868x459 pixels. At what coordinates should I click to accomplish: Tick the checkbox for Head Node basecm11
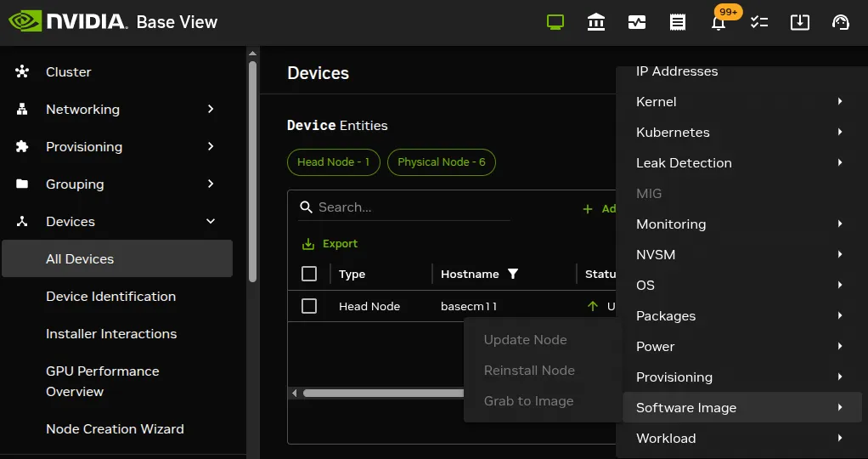point(309,306)
